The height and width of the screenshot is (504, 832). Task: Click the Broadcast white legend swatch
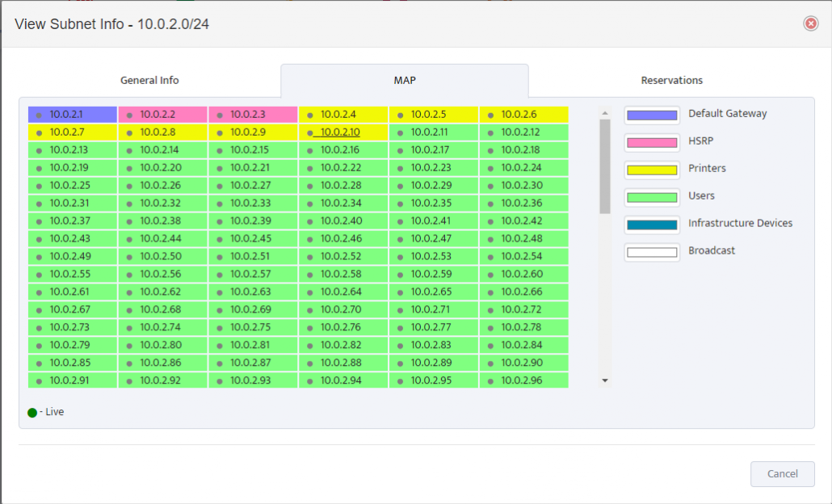point(651,251)
